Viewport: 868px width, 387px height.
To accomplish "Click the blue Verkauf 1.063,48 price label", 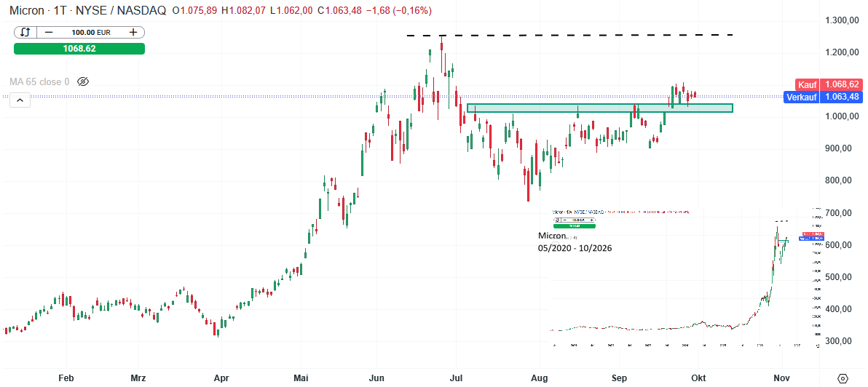I will (823, 97).
